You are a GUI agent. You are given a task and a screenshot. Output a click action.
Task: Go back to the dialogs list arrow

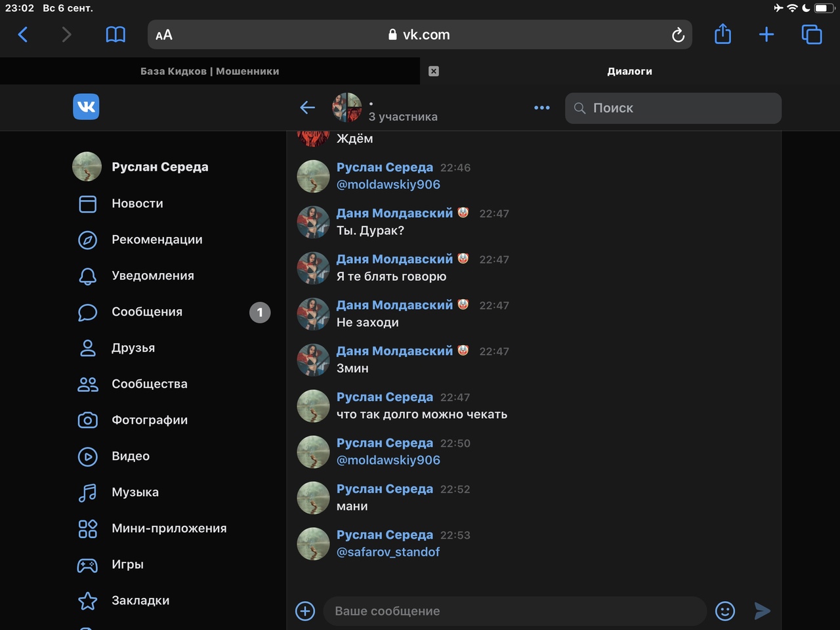(x=307, y=108)
